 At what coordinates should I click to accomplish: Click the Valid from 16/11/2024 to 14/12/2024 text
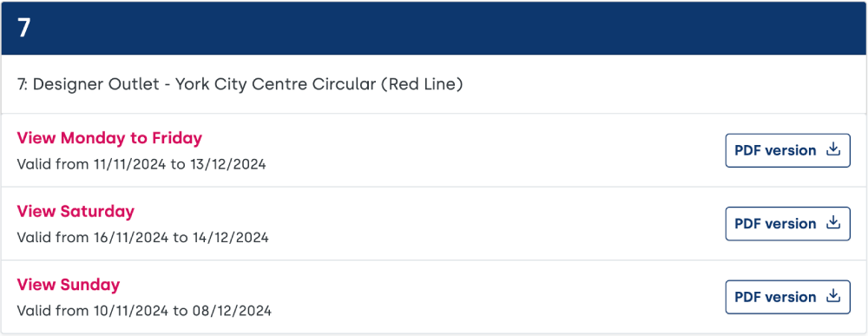[x=143, y=238]
